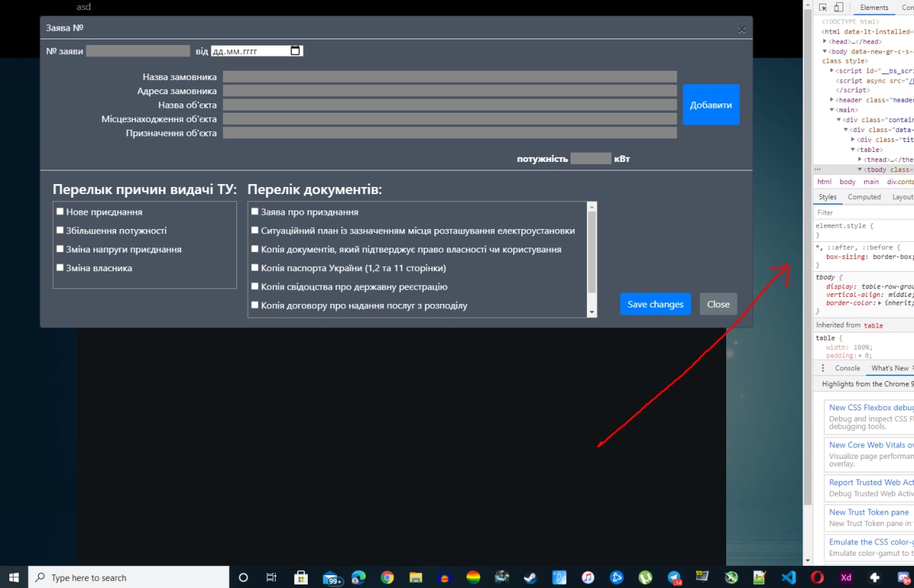
Task: Click the Close button in the dialog
Action: [718, 304]
